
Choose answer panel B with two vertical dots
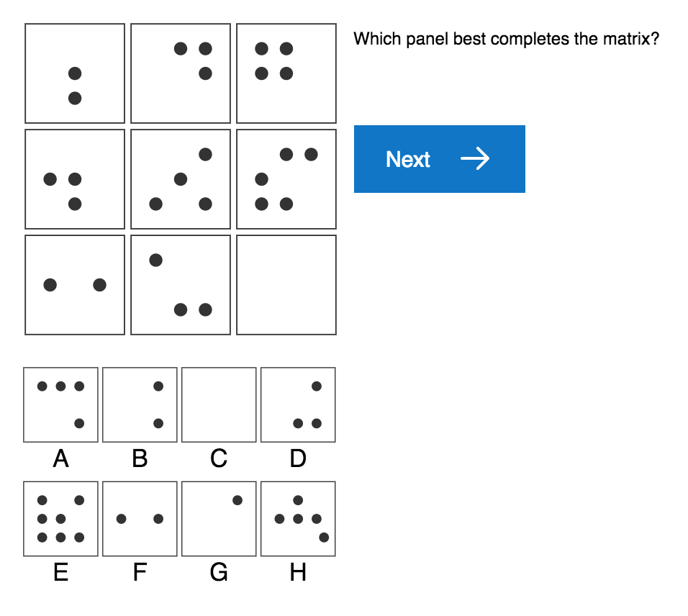140,404
